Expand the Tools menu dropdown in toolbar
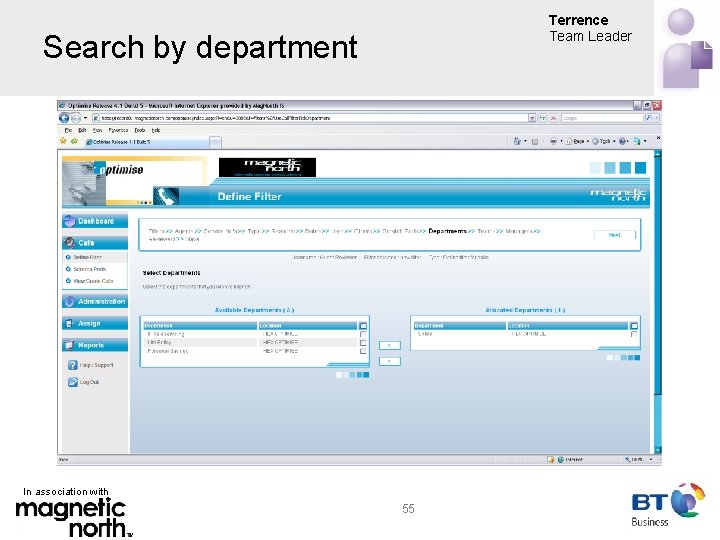Screen dimensions: 720x540 [614, 141]
